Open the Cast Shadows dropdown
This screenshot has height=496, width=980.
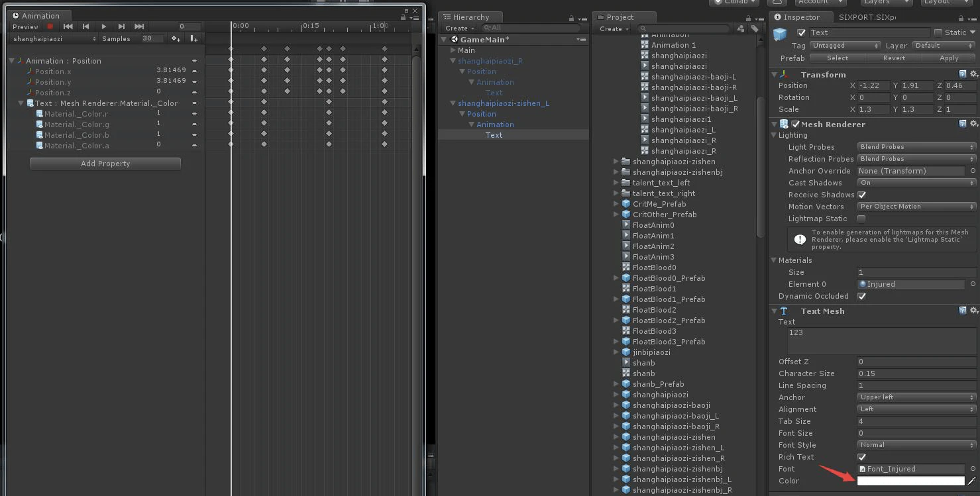pos(917,183)
